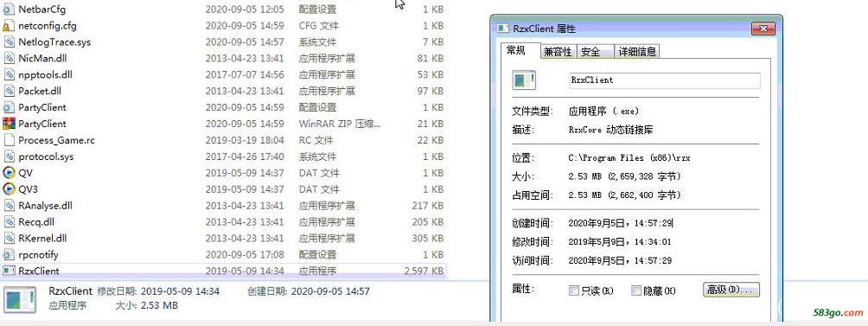Select the QV DAT file icon
Viewport: 868px width, 326px height.
[x=9, y=173]
